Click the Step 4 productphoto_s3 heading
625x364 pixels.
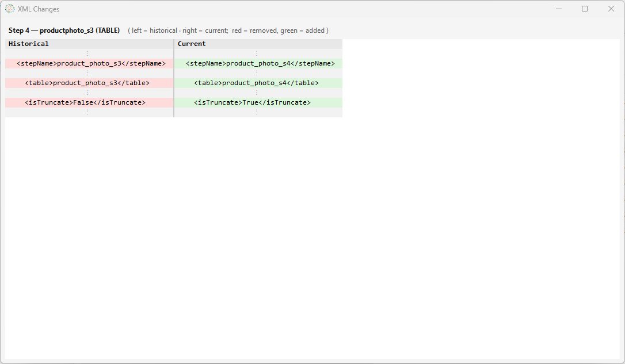pos(64,30)
